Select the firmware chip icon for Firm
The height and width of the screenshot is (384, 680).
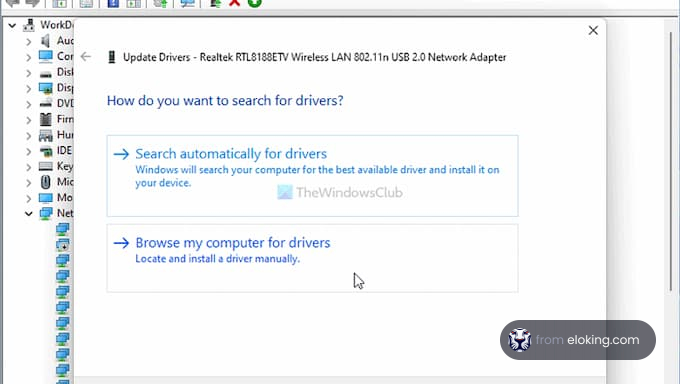pyautogui.click(x=45, y=119)
